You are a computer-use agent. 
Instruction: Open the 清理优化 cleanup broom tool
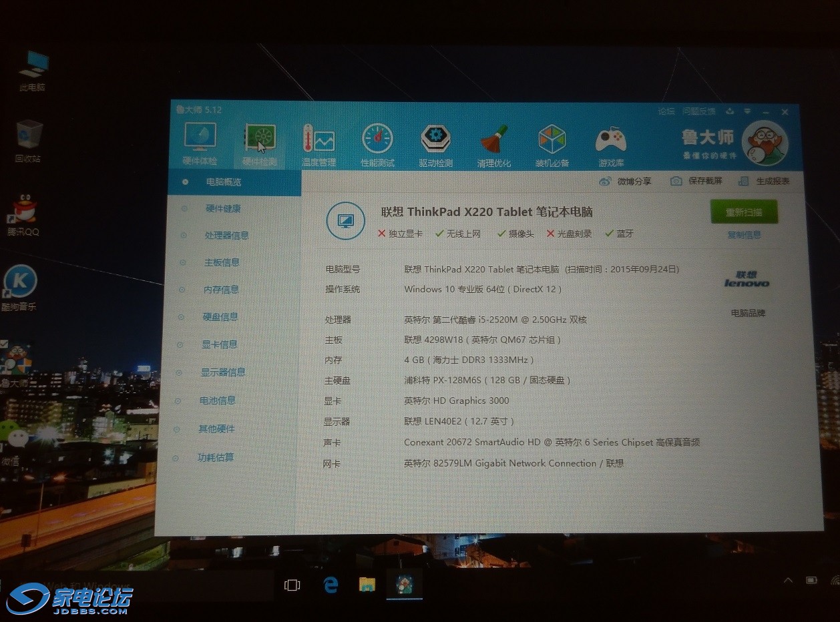pyautogui.click(x=494, y=145)
